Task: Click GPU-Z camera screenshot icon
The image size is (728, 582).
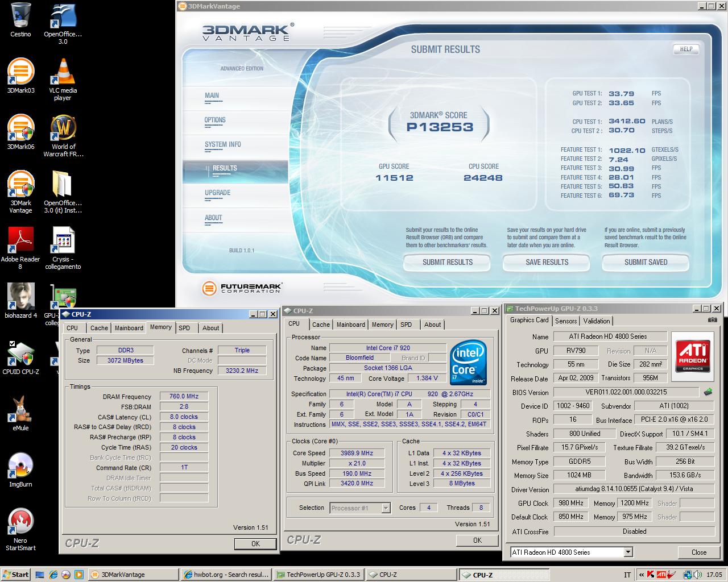Action: point(712,320)
